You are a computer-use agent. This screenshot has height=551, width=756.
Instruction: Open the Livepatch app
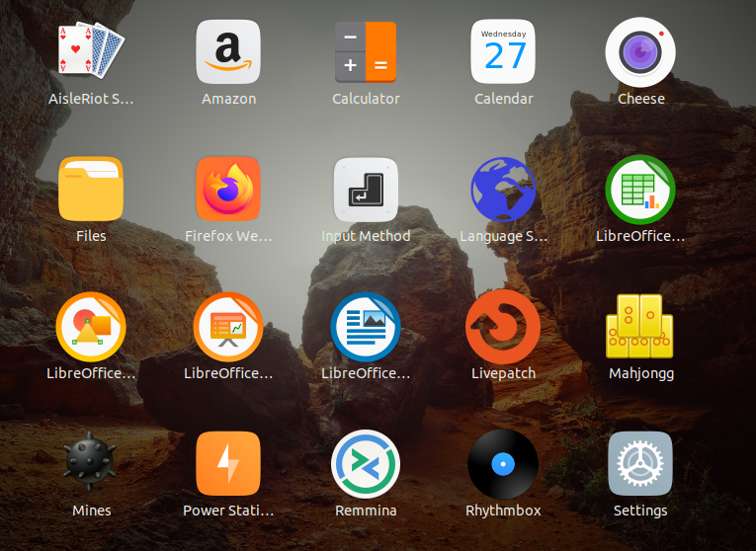pyautogui.click(x=503, y=327)
